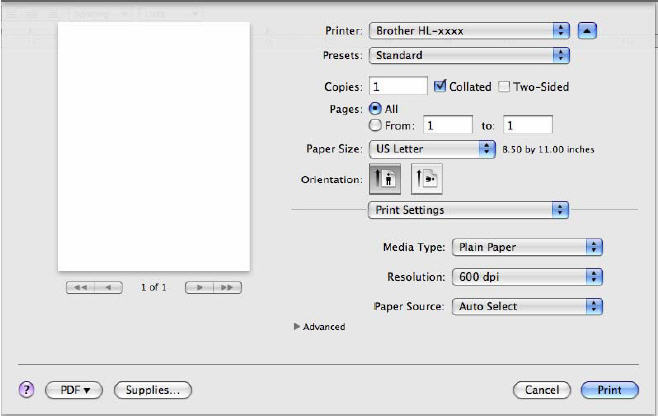This screenshot has width=658, height=416.
Task: Click the Help question mark icon
Action: (x=27, y=389)
